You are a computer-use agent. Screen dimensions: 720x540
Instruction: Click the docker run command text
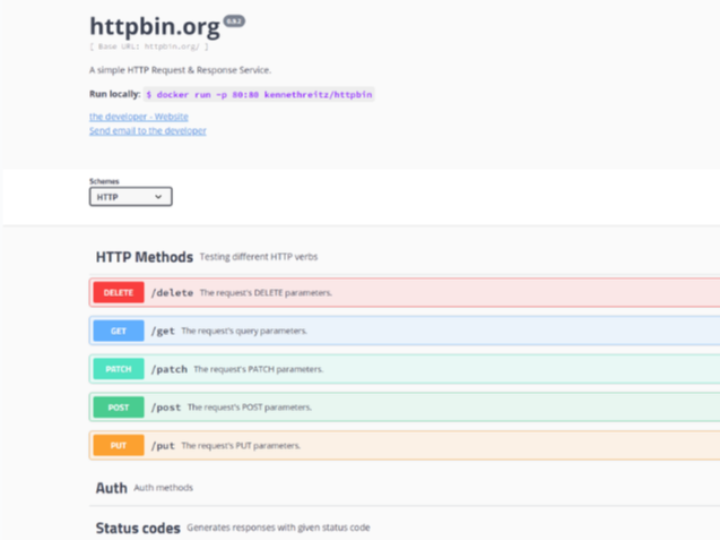[259, 95]
